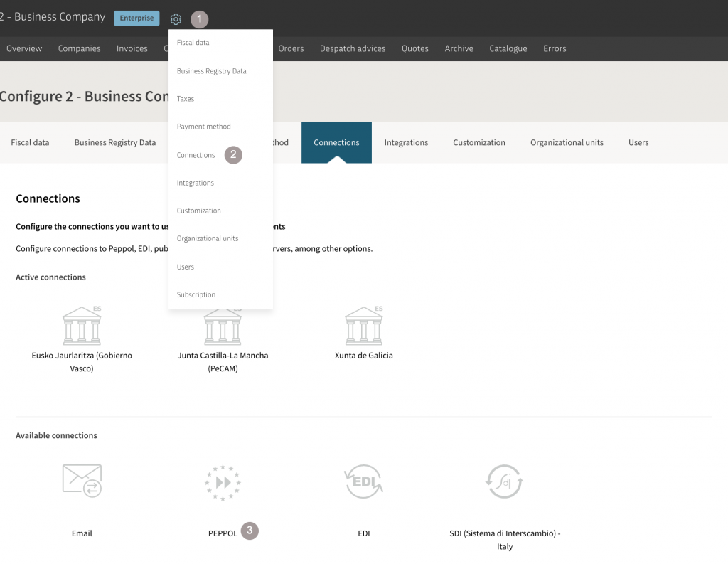The height and width of the screenshot is (564, 728).
Task: Switch to the Users tab
Action: (638, 142)
